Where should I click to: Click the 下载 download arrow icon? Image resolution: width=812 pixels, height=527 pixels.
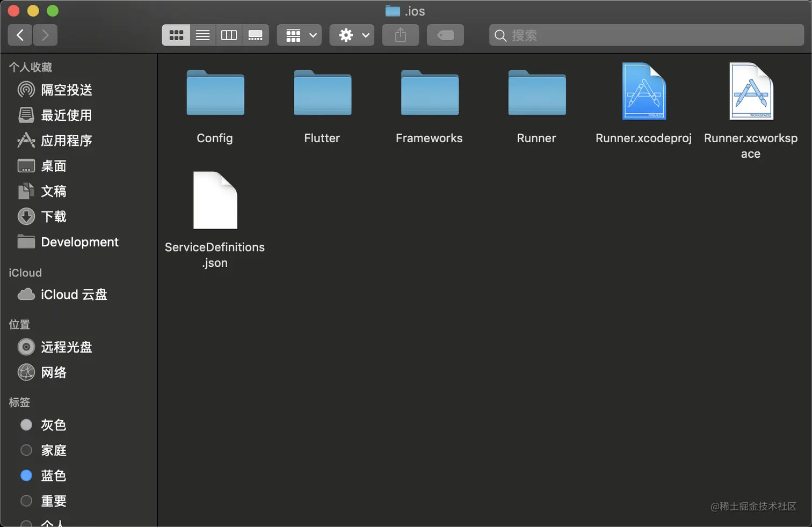click(26, 216)
